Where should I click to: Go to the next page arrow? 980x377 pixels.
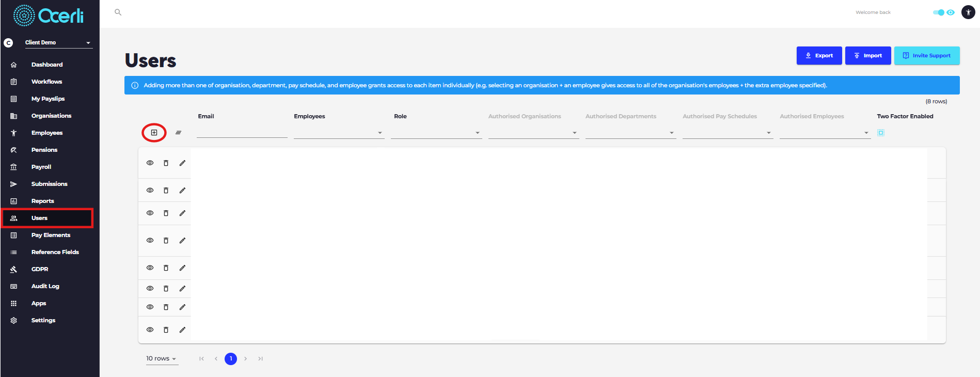click(246, 358)
